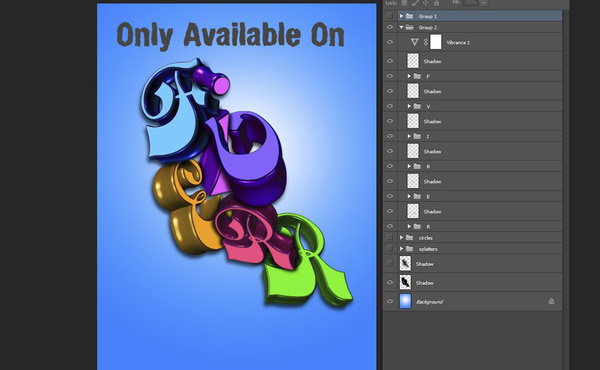
Task: Hide the I group with its eye icon
Action: [390, 136]
